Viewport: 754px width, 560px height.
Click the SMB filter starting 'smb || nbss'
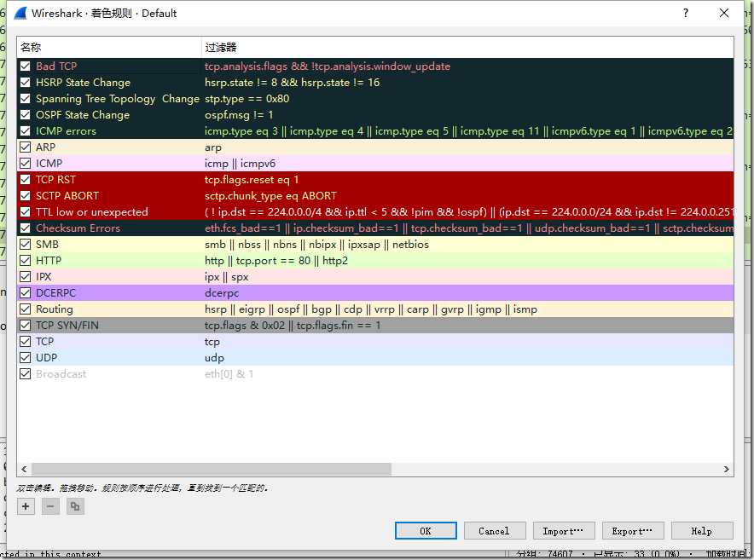pos(317,244)
